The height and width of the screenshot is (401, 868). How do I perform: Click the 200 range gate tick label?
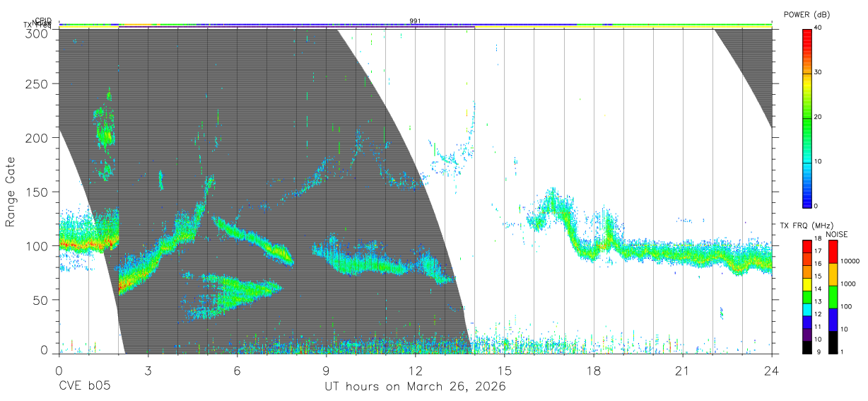tap(37, 138)
